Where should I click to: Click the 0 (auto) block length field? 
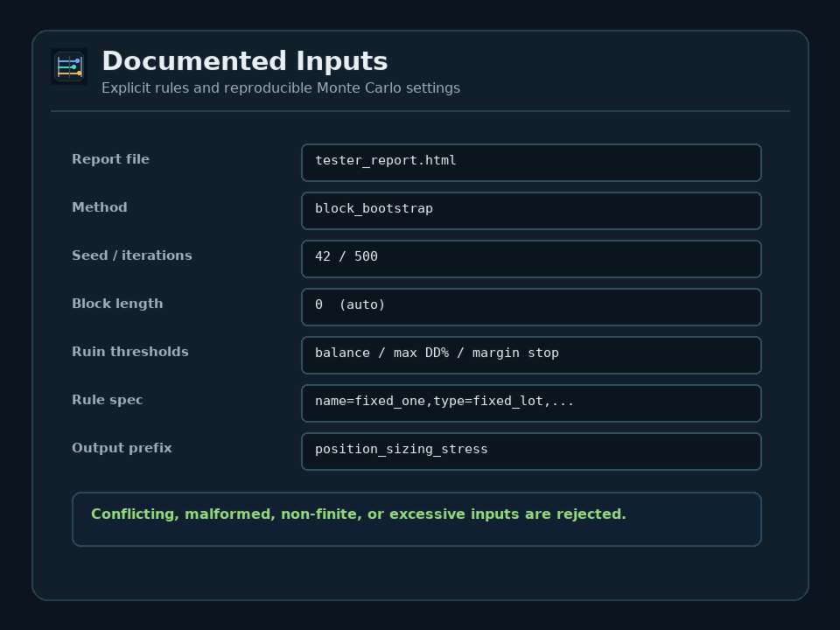click(x=531, y=307)
